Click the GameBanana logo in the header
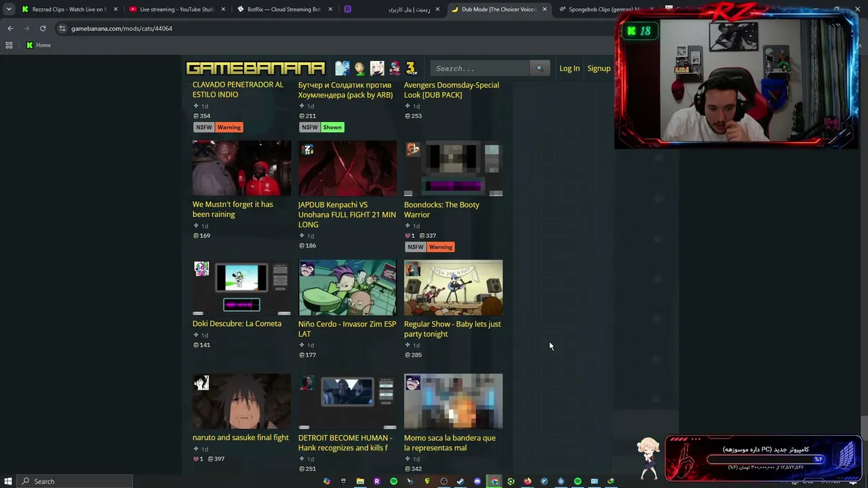Screen dimensions: 868x488 (x=256, y=68)
